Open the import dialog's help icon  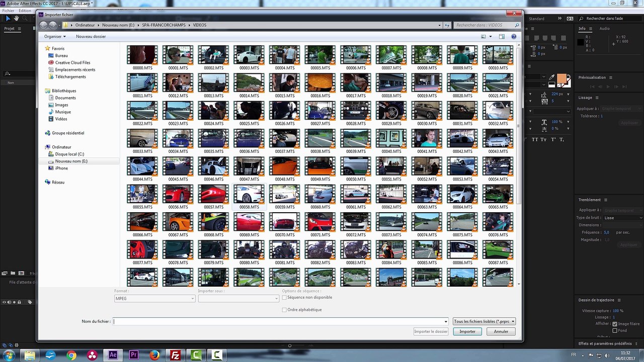pos(514,37)
